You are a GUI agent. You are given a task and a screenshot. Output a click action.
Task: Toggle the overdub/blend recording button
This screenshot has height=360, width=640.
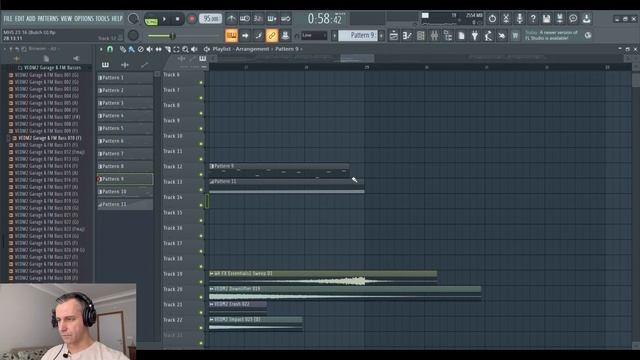272,19
